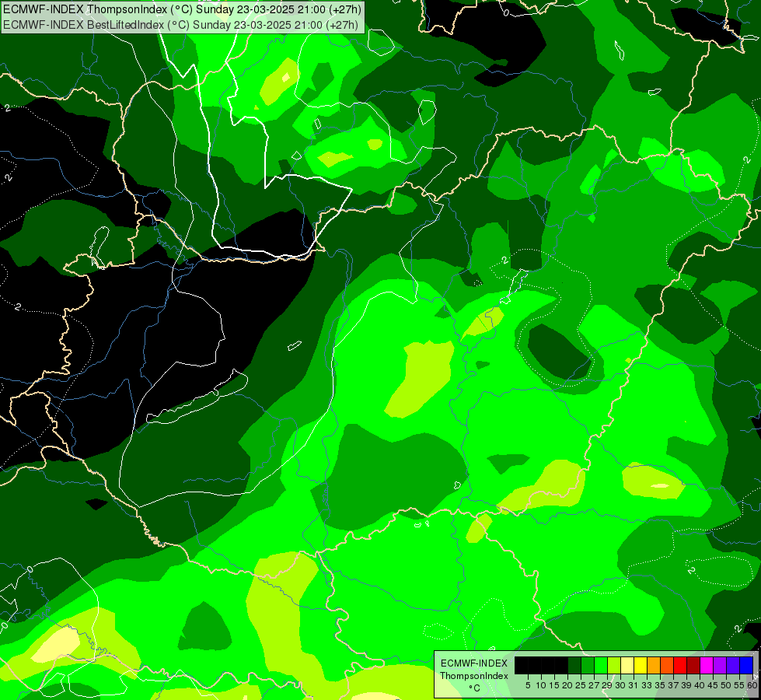This screenshot has height=700, width=761.
Task: Click the legend tick label 27
Action: point(594,685)
